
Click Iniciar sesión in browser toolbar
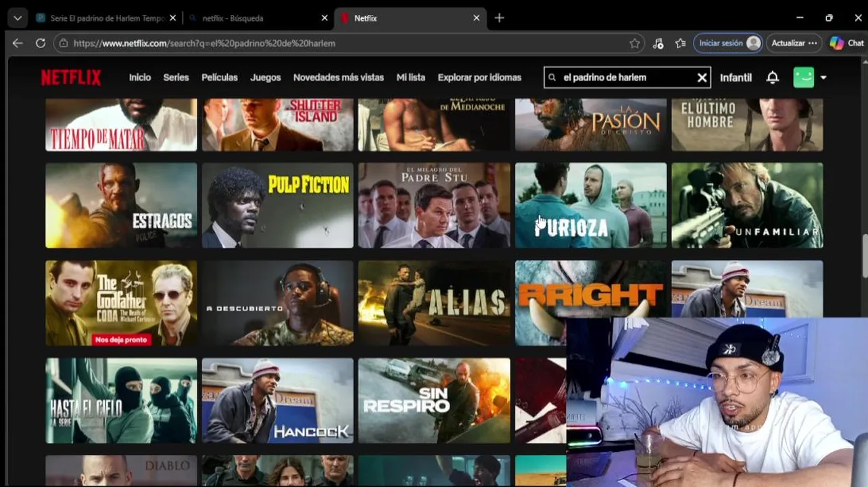click(x=728, y=43)
